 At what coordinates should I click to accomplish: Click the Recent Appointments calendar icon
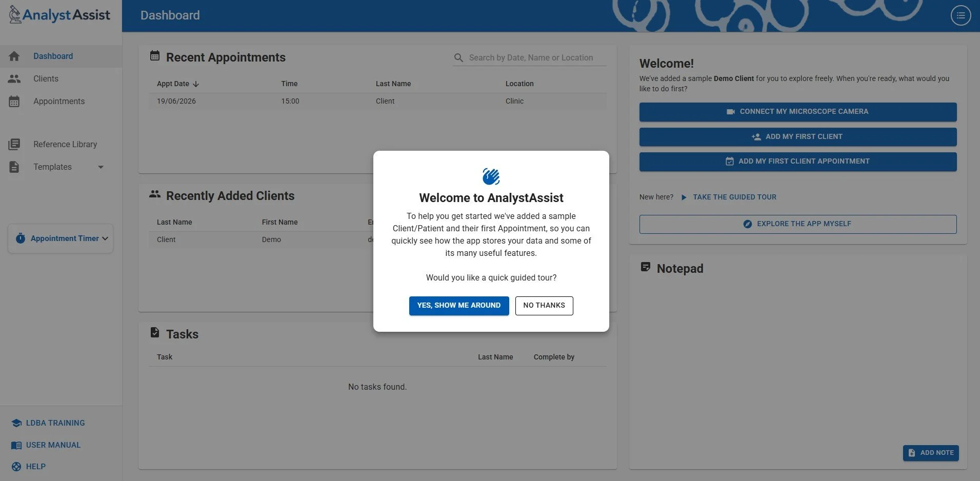tap(155, 55)
